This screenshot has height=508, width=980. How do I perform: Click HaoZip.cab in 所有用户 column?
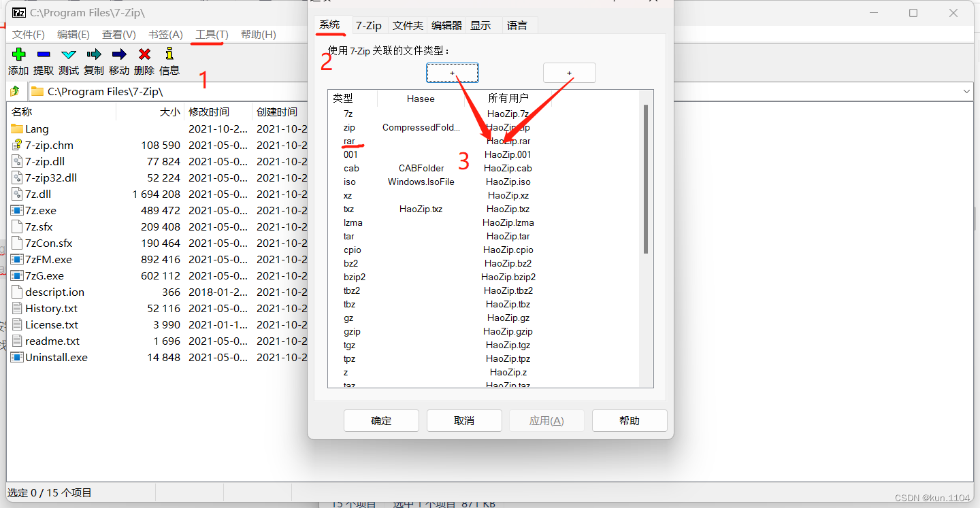508,168
